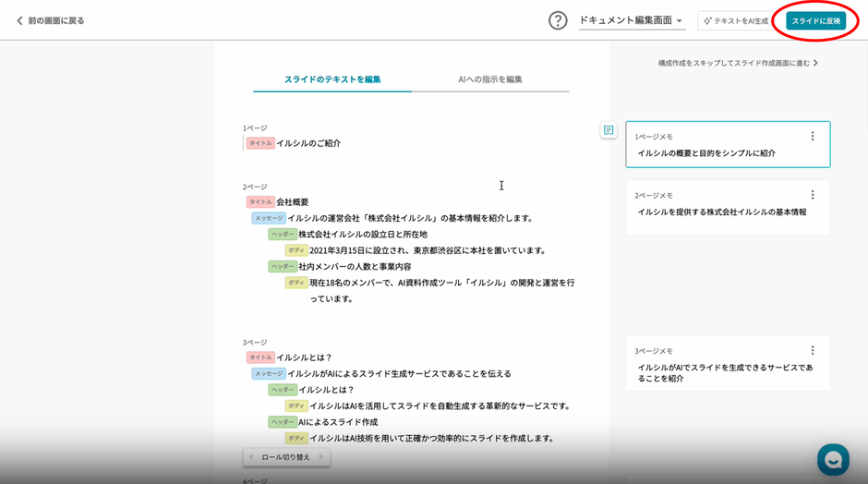The height and width of the screenshot is (484, 868).
Task: Select the 1ページメモ card text
Action: [x=706, y=153]
